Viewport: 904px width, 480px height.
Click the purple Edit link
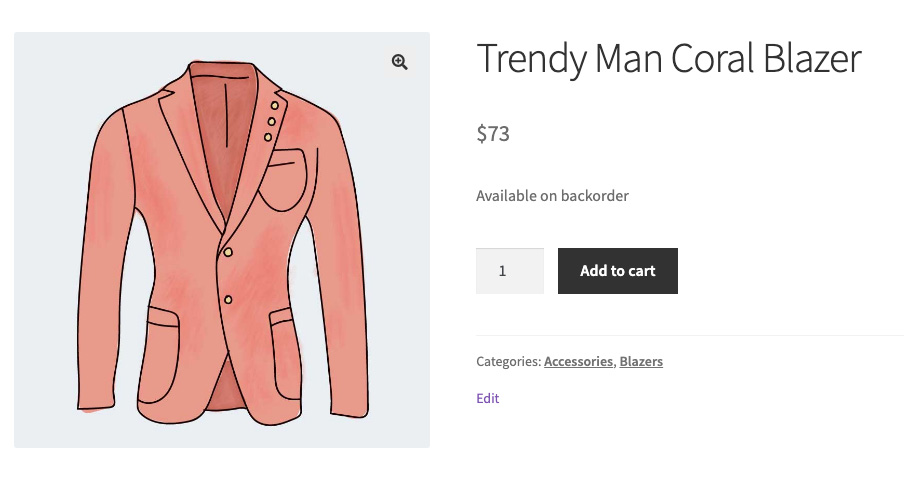[x=487, y=398]
